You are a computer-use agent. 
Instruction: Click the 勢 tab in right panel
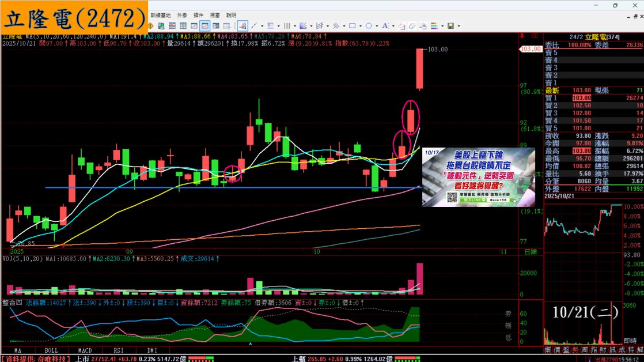(x=575, y=350)
